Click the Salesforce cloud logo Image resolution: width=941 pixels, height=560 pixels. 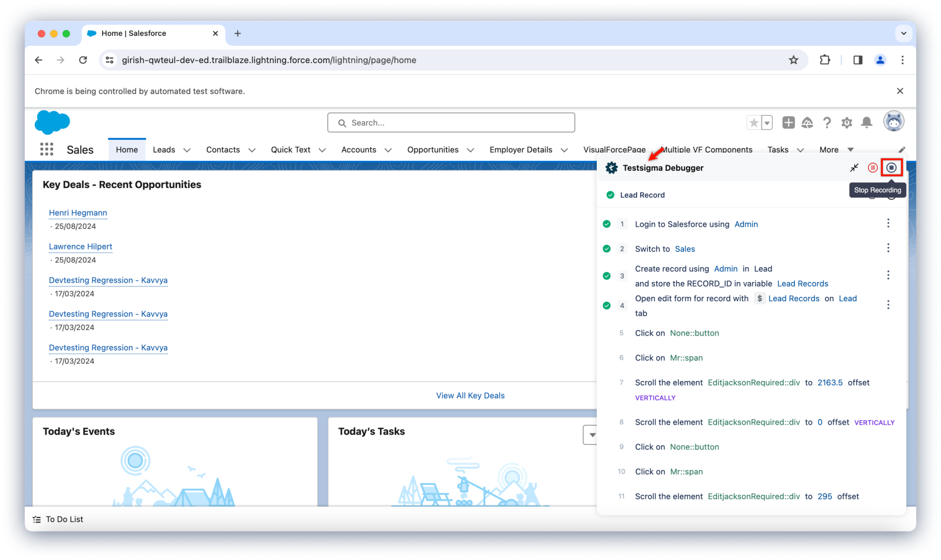(x=52, y=122)
